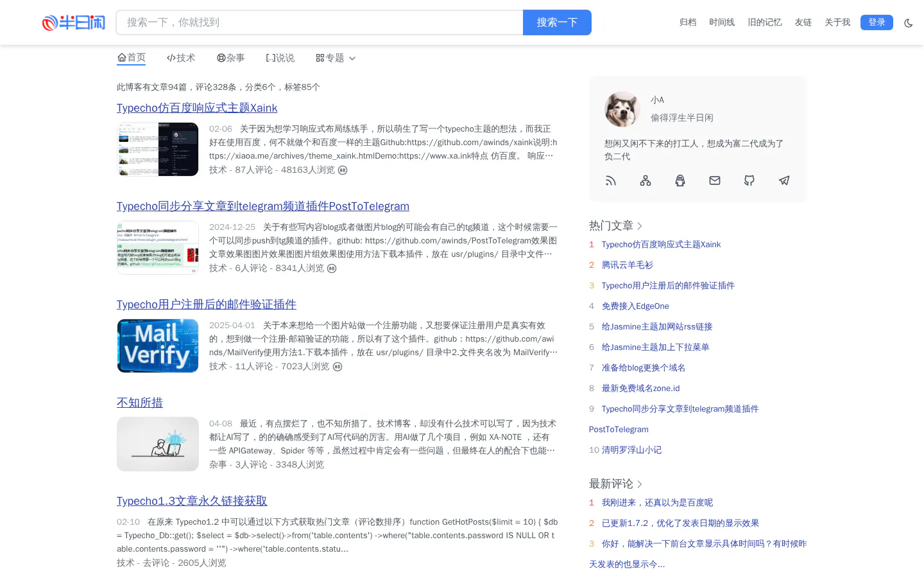
Task: Click the husky avatar of 小A
Action: (622, 109)
